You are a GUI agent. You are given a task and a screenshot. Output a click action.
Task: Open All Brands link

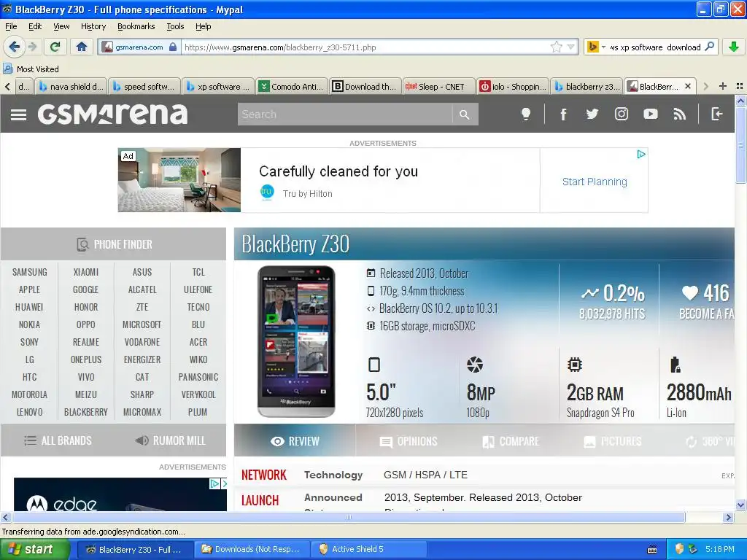[58, 440]
